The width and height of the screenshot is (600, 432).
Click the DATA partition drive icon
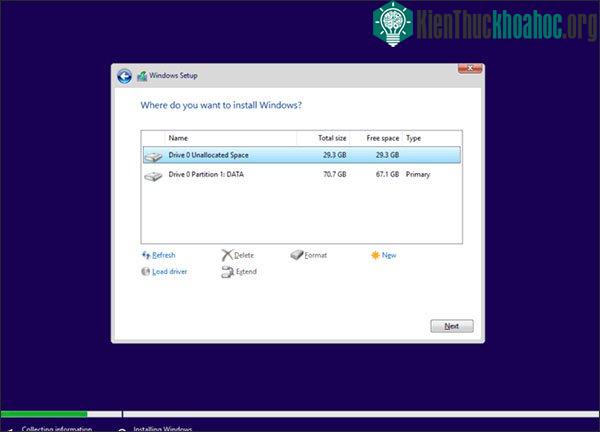click(x=153, y=176)
